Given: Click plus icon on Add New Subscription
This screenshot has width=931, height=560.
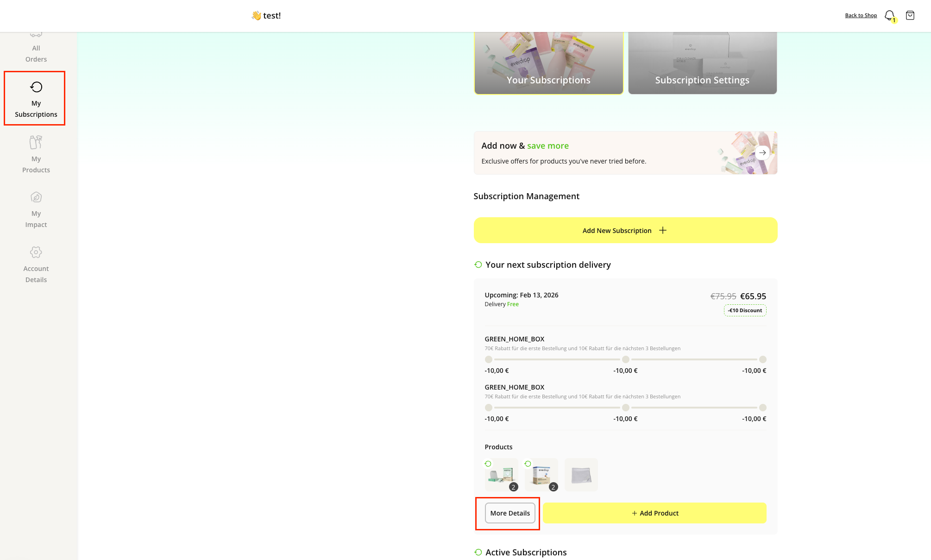Looking at the screenshot, I should pyautogui.click(x=663, y=230).
